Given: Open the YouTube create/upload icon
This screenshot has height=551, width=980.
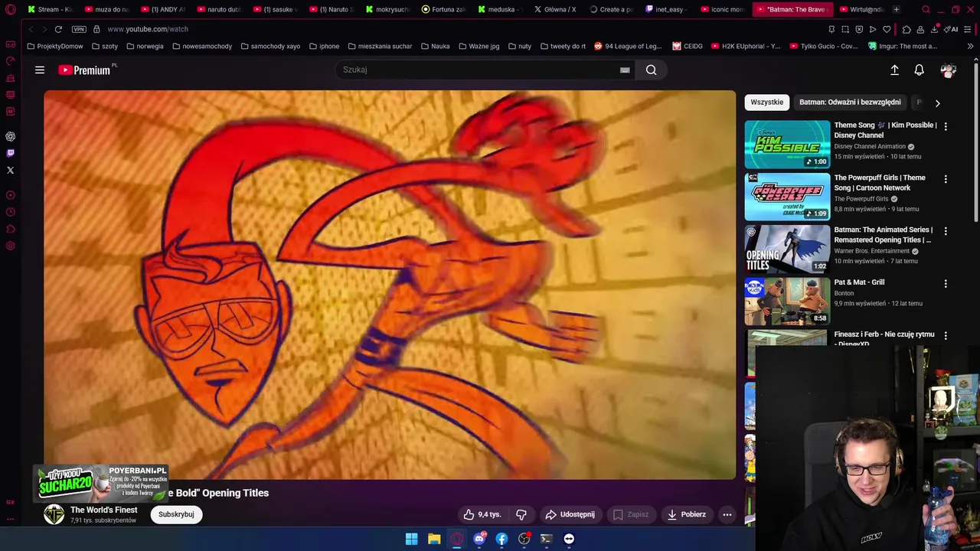Looking at the screenshot, I should click(x=894, y=70).
